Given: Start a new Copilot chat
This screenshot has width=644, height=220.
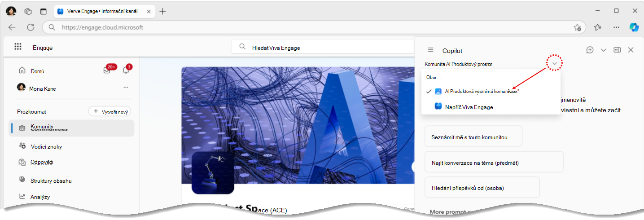Looking at the screenshot, I should 590,50.
